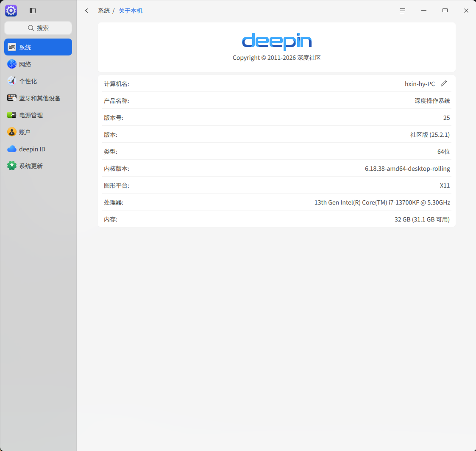Select 系统 in the sidebar
The image size is (476, 451).
[x=38, y=47]
